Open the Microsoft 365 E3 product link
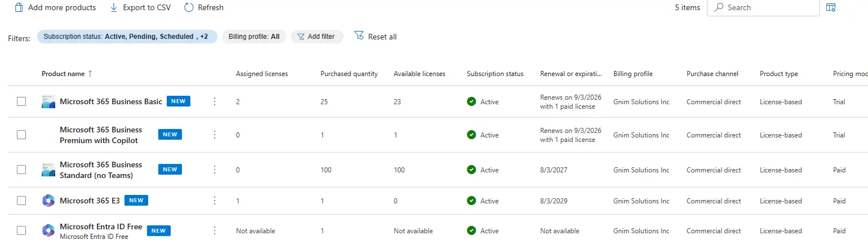 click(x=90, y=201)
